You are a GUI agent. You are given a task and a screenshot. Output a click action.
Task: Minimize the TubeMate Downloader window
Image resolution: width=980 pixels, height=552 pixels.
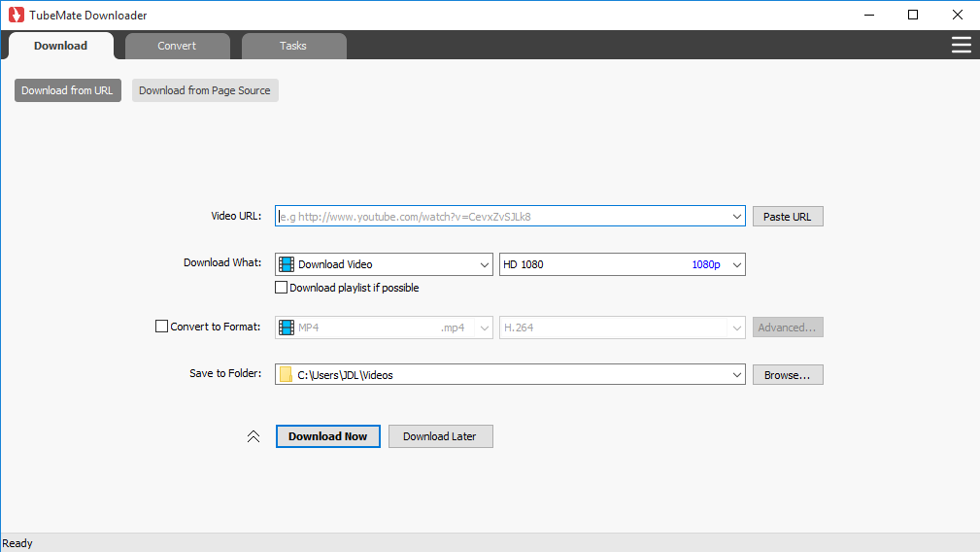pyautogui.click(x=868, y=15)
